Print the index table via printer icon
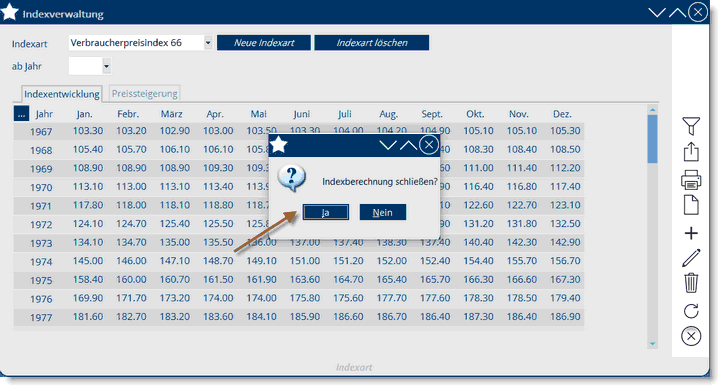720x387 pixels. point(691,179)
